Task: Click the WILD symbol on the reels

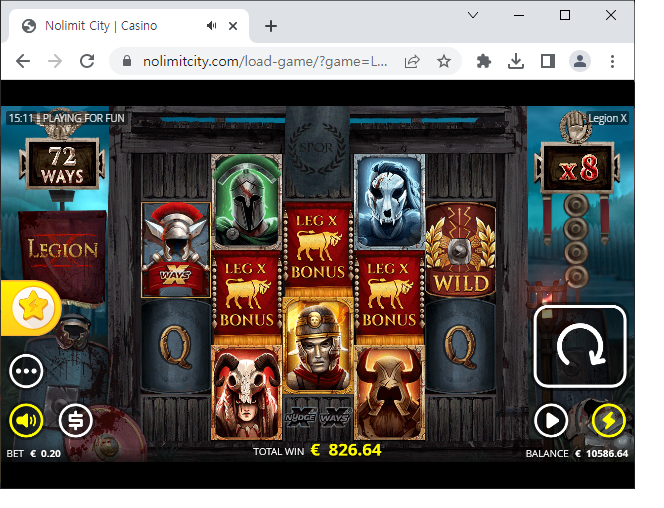Action: 460,251
